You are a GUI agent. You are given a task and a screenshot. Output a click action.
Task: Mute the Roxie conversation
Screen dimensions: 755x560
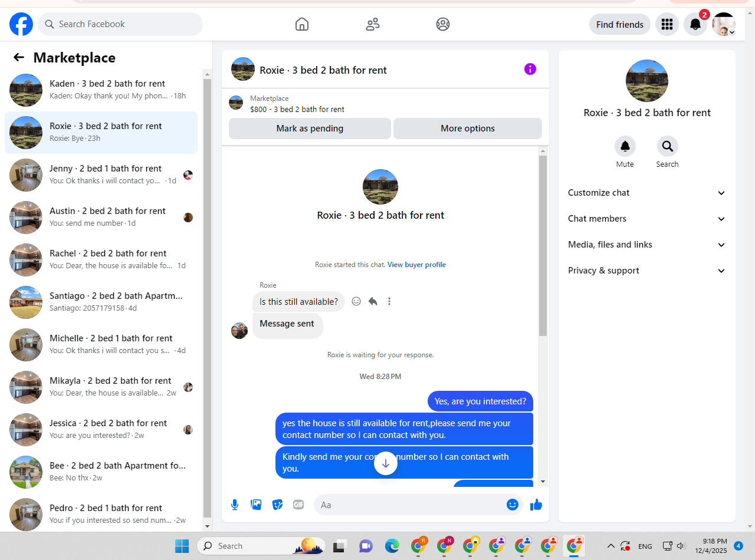tap(625, 146)
